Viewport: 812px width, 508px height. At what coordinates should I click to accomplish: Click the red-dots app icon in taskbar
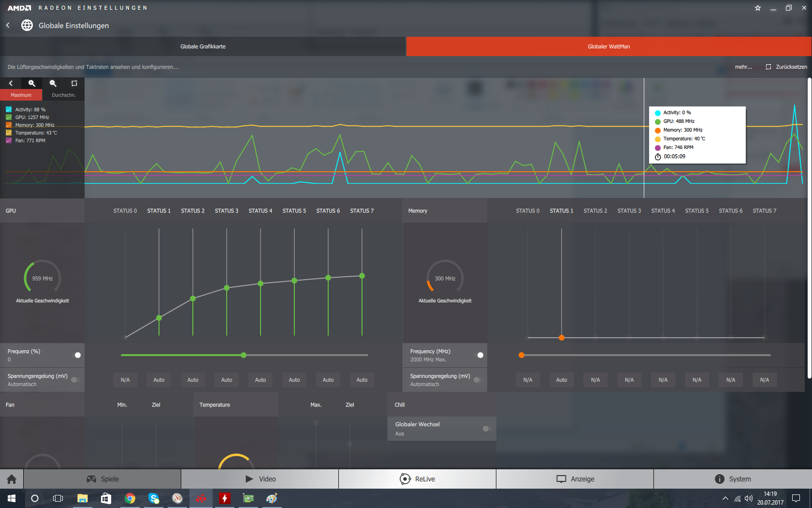point(201,498)
